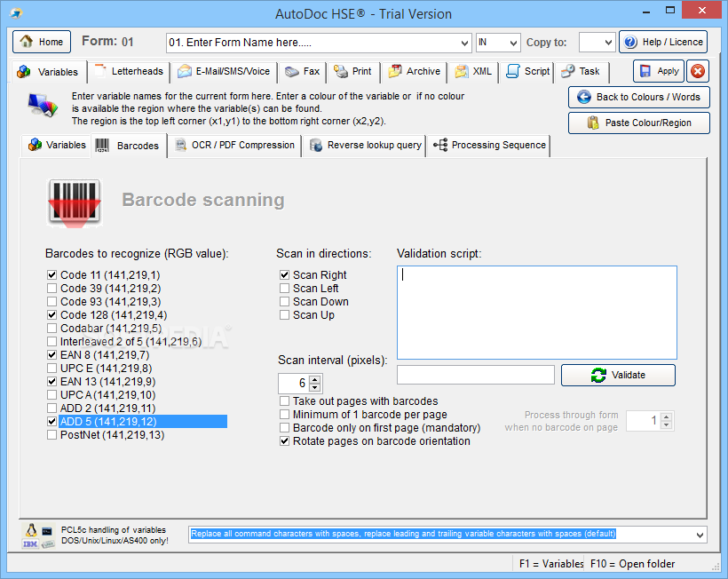The height and width of the screenshot is (579, 728).
Task: Tick the Codabar barcode checkbox
Action: click(52, 329)
